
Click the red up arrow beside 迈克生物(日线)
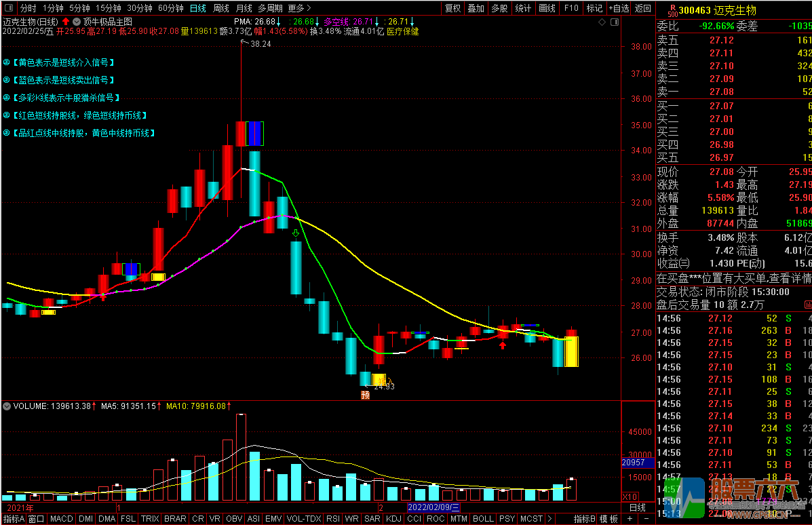click(x=66, y=22)
